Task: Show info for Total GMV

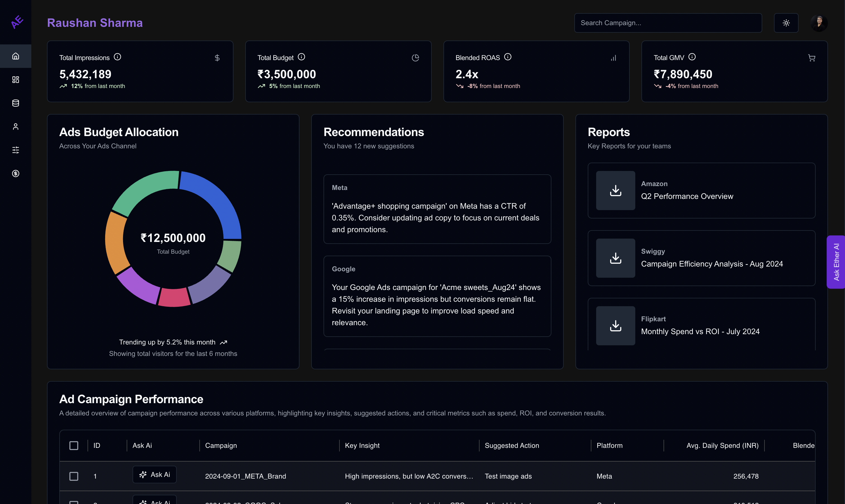Action: pyautogui.click(x=692, y=57)
